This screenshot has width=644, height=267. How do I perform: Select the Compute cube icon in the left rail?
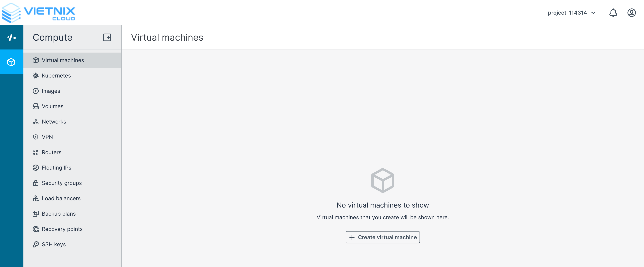coord(11,62)
